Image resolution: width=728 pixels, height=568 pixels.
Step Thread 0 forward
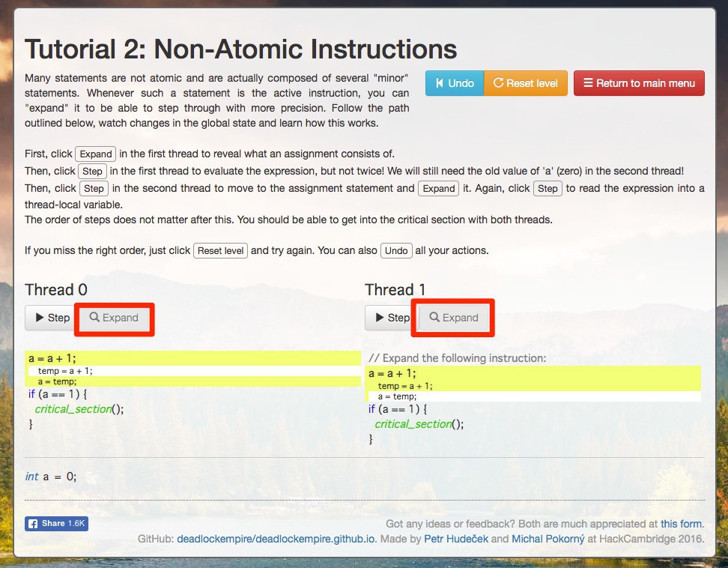click(52, 318)
